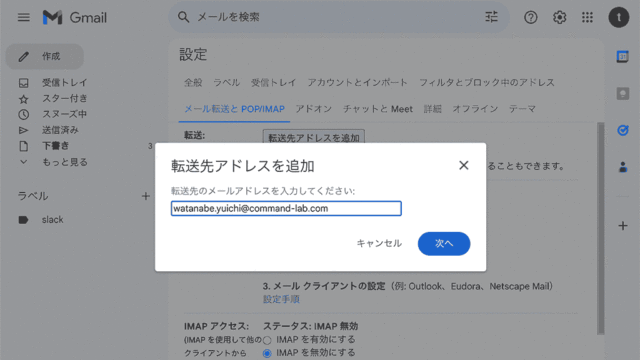Switch to ラベル settings tab
640x360 pixels.
[227, 82]
